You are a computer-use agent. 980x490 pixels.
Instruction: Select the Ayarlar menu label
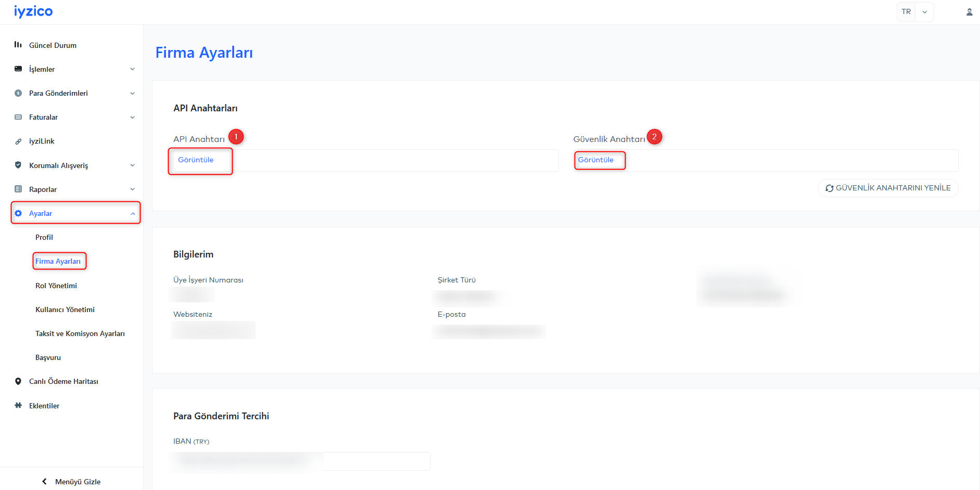pyautogui.click(x=41, y=213)
